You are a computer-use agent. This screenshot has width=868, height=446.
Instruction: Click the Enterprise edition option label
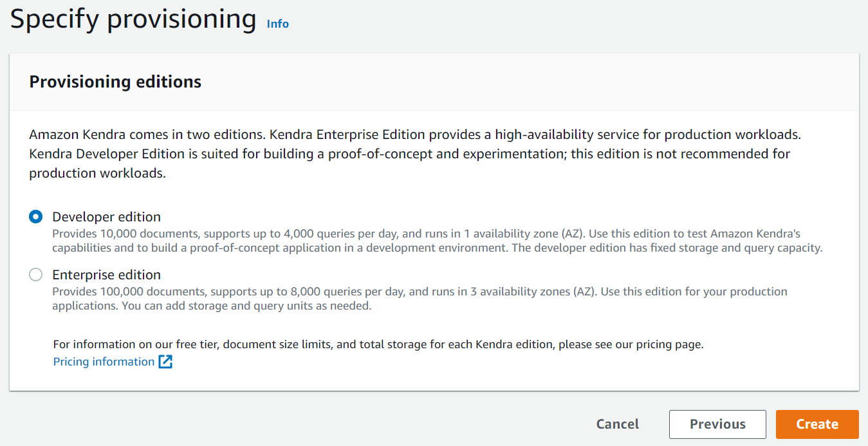pyautogui.click(x=106, y=275)
